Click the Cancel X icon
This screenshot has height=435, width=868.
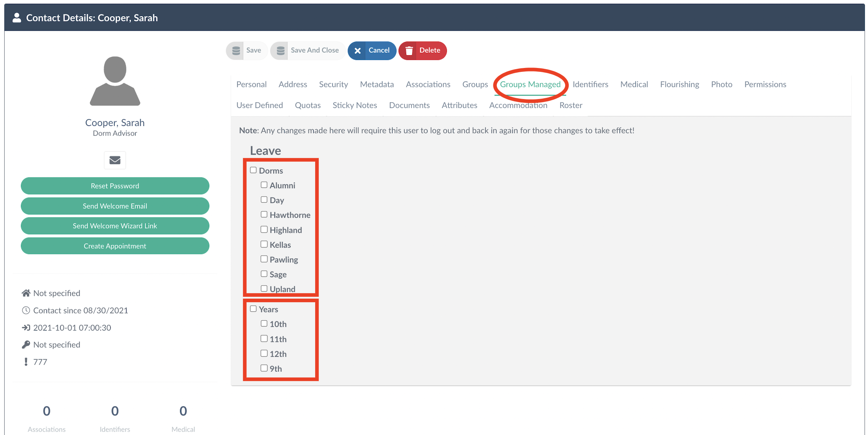(358, 50)
